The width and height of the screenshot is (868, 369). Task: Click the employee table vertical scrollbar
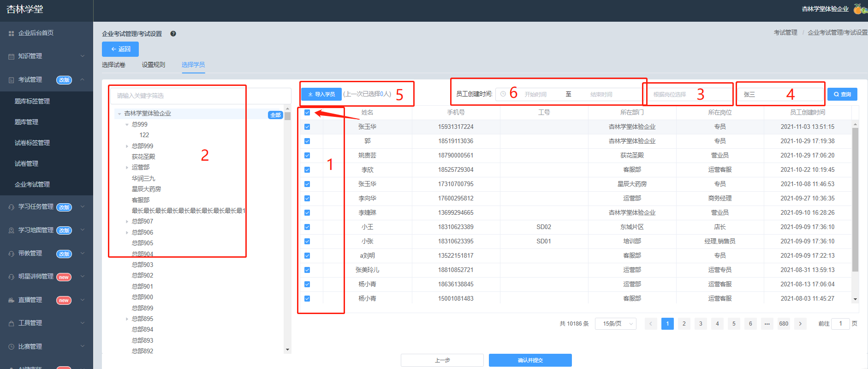[855, 199]
